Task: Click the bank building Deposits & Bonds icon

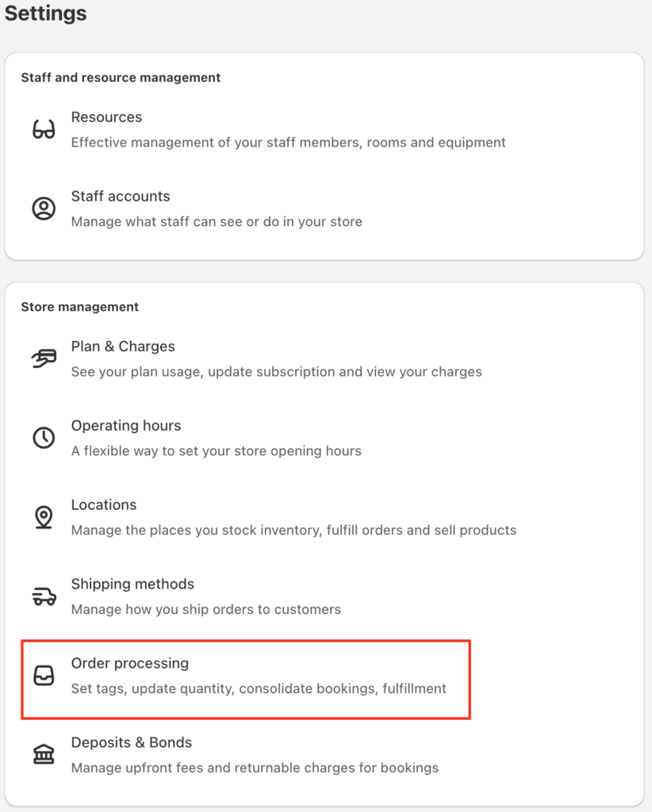Action: coord(44,755)
